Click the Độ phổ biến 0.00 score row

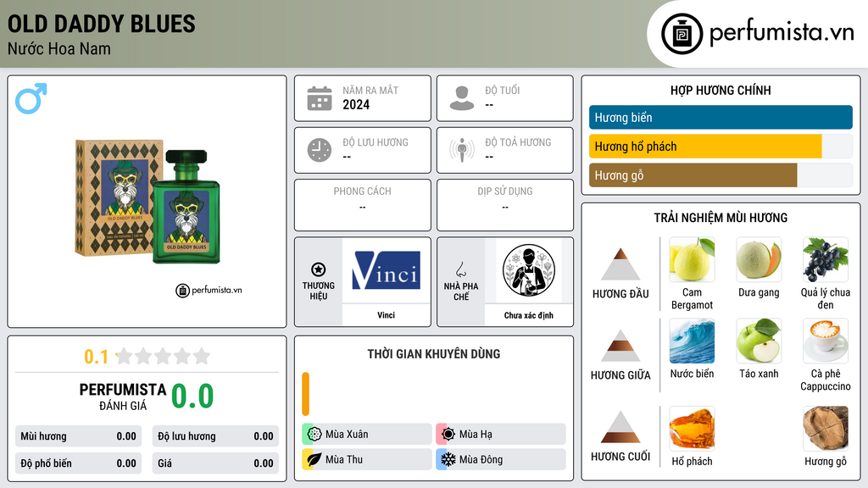click(79, 463)
